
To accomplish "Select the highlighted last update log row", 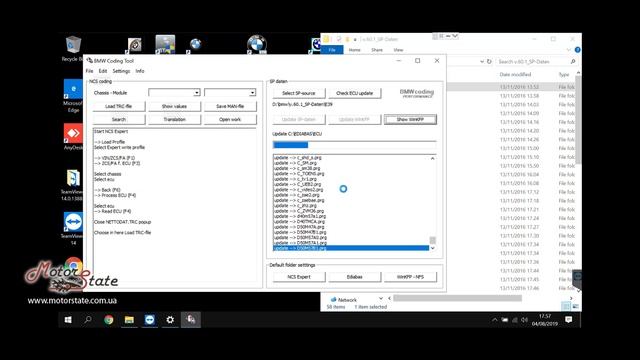I will tap(351, 248).
